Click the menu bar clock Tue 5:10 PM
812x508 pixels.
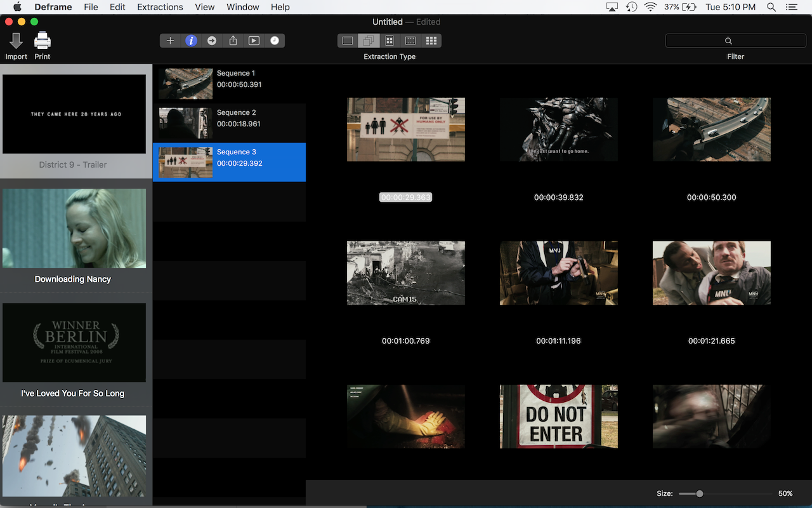[x=731, y=7]
